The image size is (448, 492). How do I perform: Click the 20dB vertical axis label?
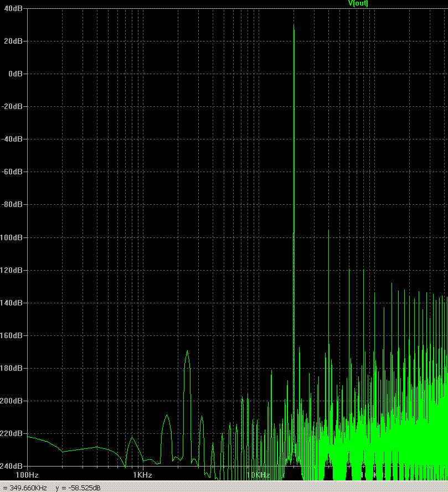13,41
